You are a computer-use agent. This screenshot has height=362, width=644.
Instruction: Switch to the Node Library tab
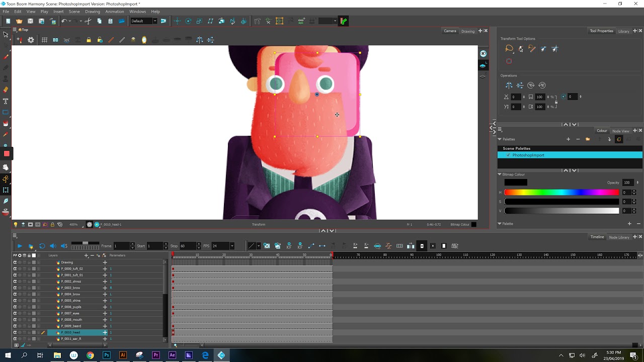(x=619, y=237)
